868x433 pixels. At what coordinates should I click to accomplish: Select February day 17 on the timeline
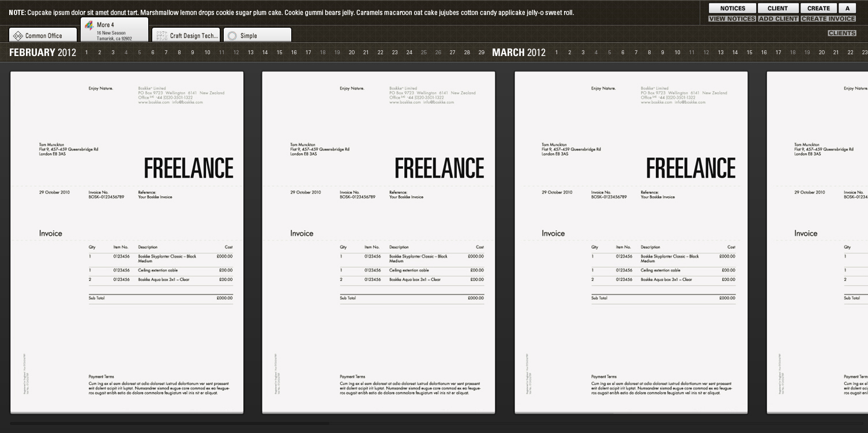[x=308, y=53]
